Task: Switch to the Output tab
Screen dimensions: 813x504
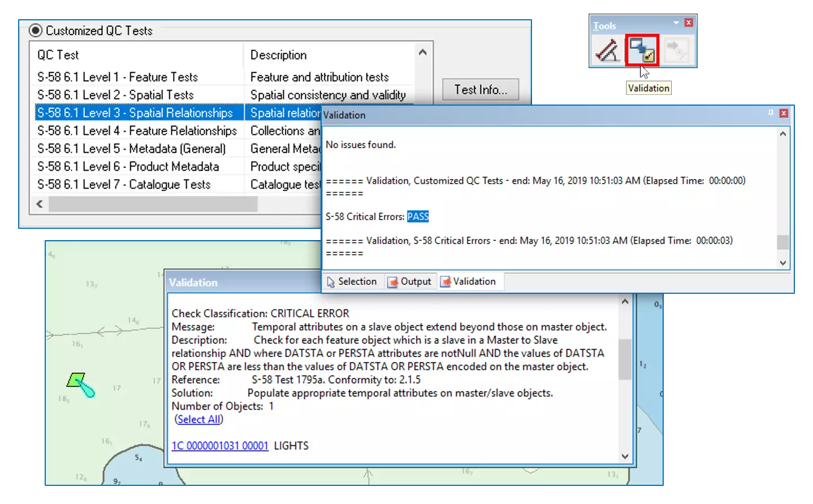Action: pyautogui.click(x=411, y=281)
